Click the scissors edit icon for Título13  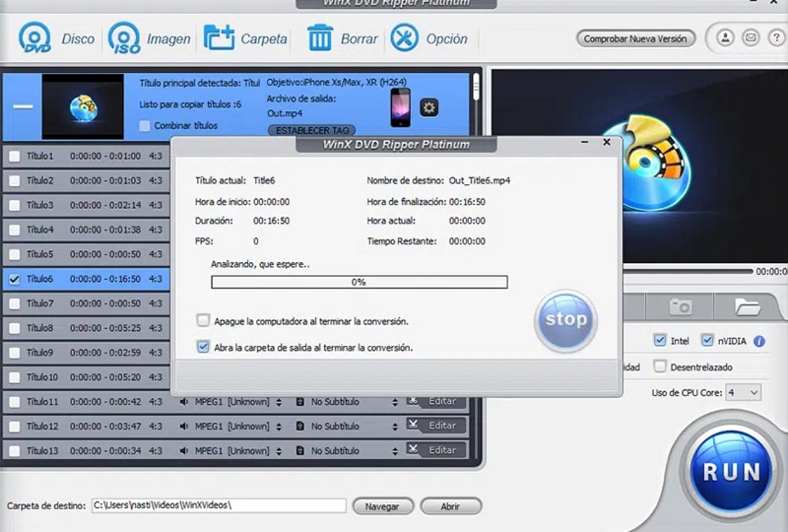click(x=413, y=448)
